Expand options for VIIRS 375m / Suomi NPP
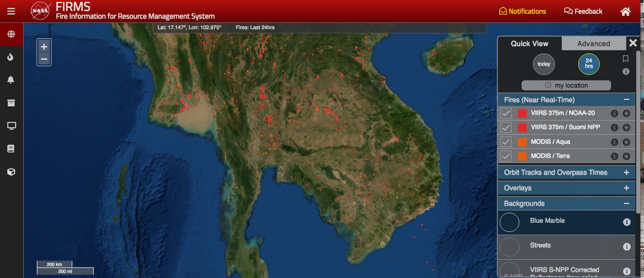The width and height of the screenshot is (644, 278). 626,127
